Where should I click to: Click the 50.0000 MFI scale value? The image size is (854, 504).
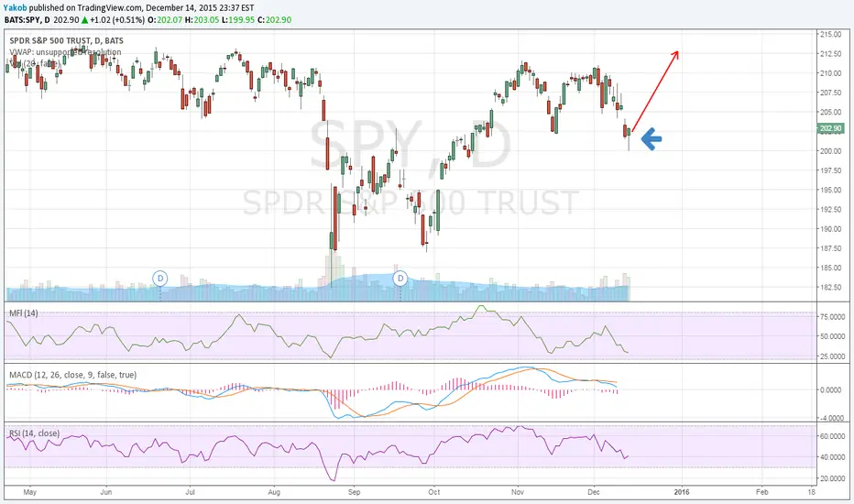tap(832, 336)
